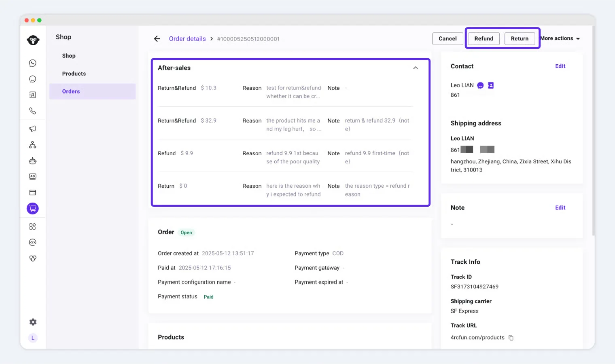The width and height of the screenshot is (615, 364).
Task: Select the shopping cart icon in the sidebar
Action: coord(33,208)
